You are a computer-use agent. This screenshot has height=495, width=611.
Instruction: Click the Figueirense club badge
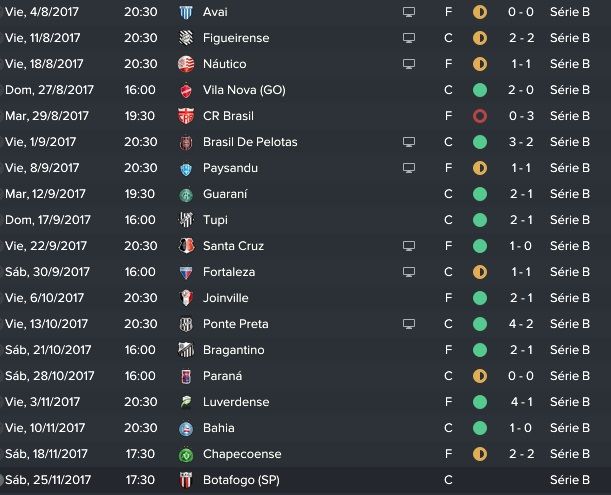[186, 38]
